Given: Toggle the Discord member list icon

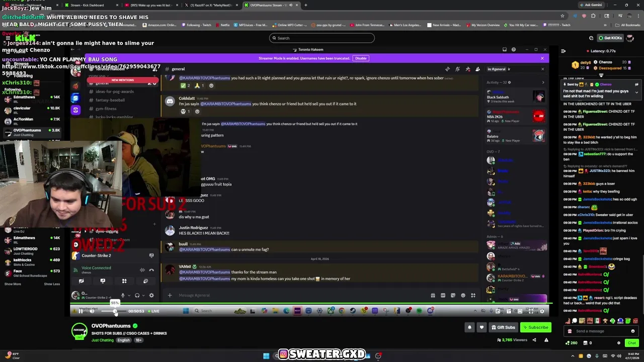Looking at the screenshot, I should point(477,69).
